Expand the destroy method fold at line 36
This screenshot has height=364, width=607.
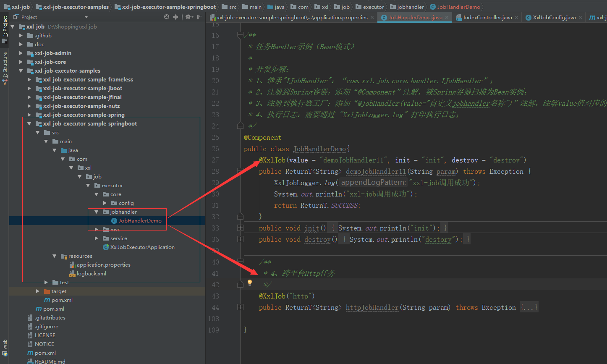click(240, 239)
